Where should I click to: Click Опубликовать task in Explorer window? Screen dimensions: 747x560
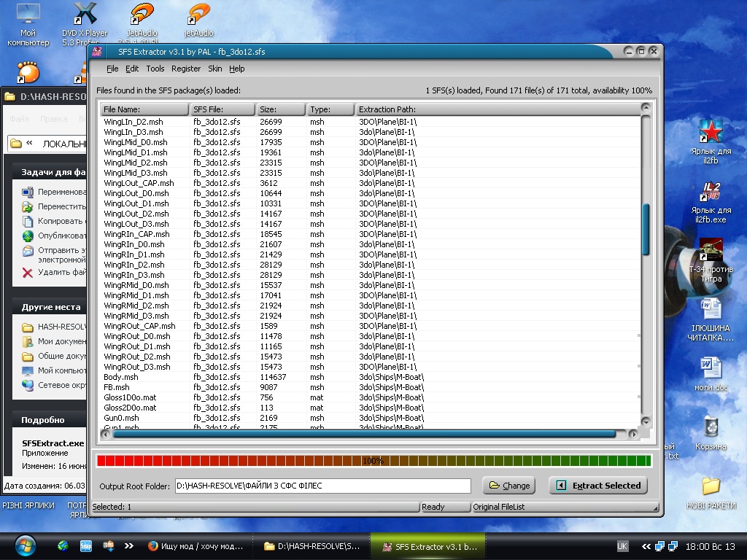(54, 236)
